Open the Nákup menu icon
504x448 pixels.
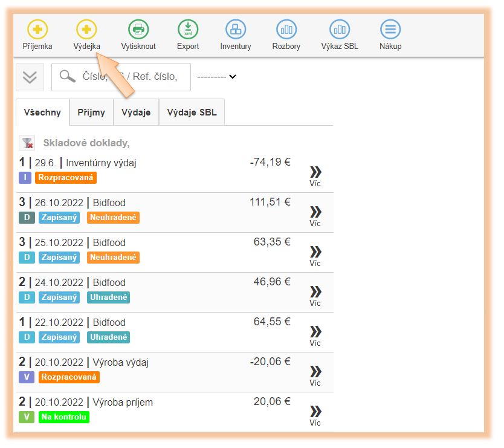(390, 29)
